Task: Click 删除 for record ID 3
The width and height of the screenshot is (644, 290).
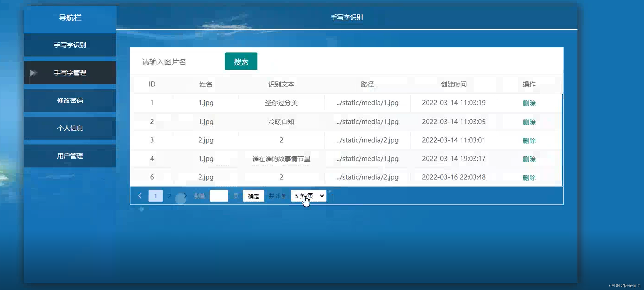Action: pyautogui.click(x=529, y=140)
